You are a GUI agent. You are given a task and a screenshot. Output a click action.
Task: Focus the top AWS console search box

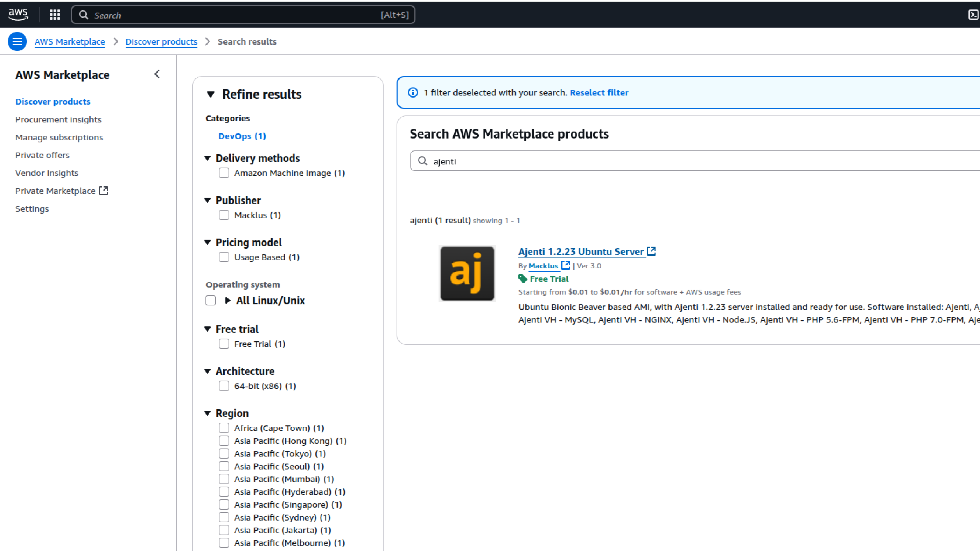click(x=243, y=15)
